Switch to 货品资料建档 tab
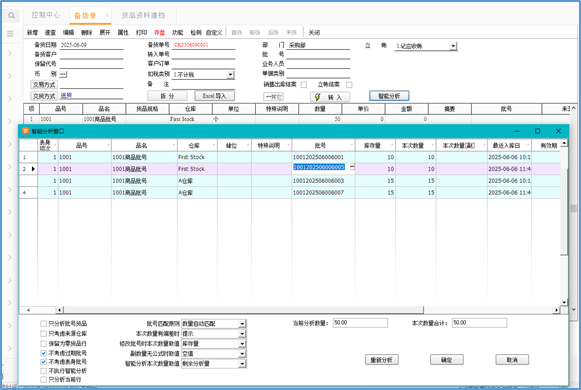581x390 pixels. click(143, 15)
